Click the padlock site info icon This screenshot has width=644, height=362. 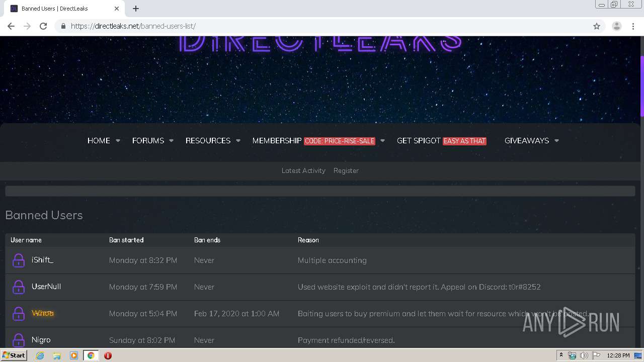point(63,26)
